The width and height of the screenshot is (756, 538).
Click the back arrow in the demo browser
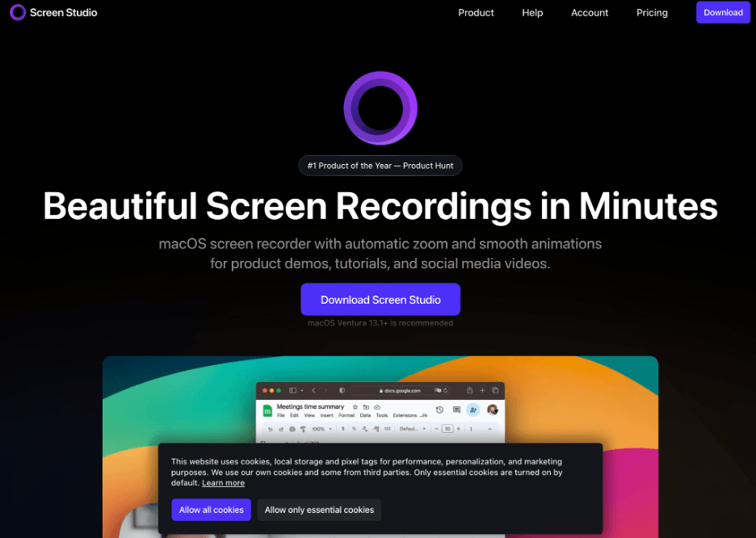click(313, 390)
